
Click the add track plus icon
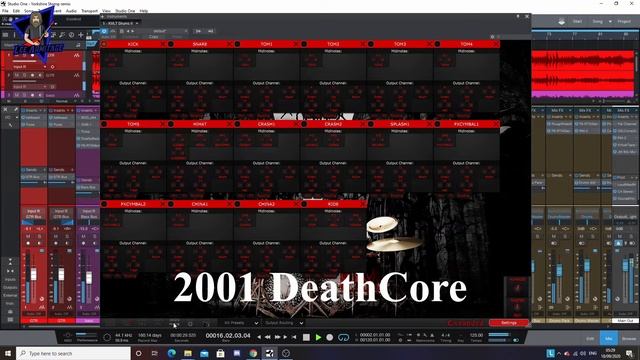81,35
